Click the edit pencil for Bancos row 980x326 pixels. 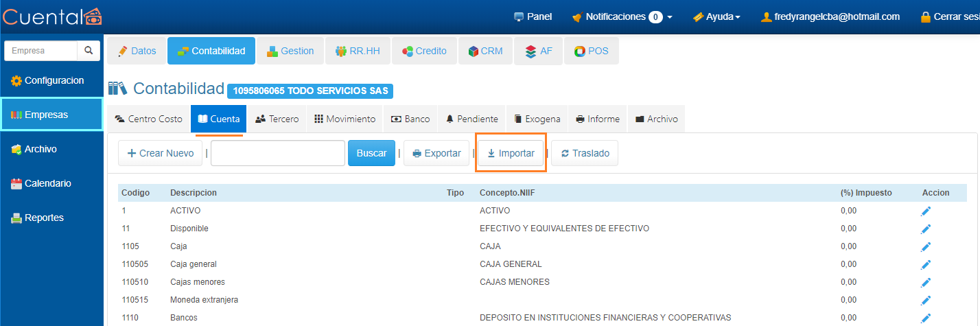tap(925, 318)
